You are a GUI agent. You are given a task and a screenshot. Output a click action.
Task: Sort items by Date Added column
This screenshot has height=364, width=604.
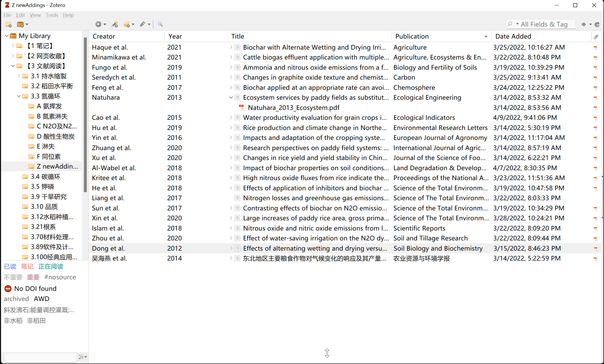[x=513, y=36]
